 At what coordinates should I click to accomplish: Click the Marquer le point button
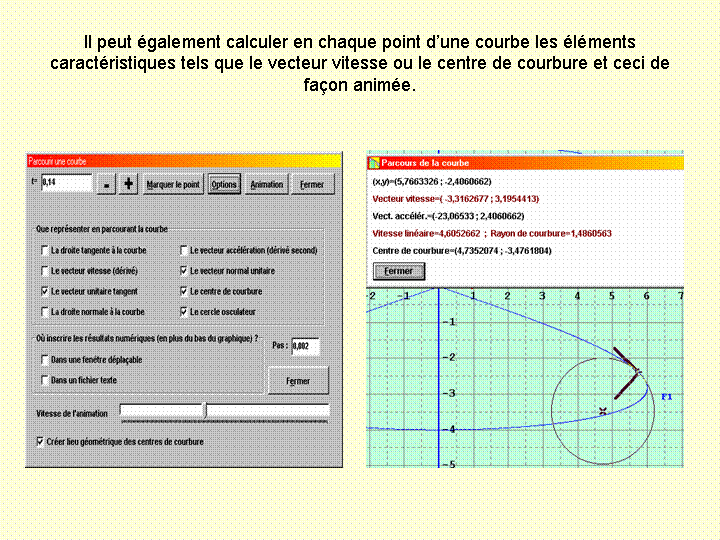173,185
